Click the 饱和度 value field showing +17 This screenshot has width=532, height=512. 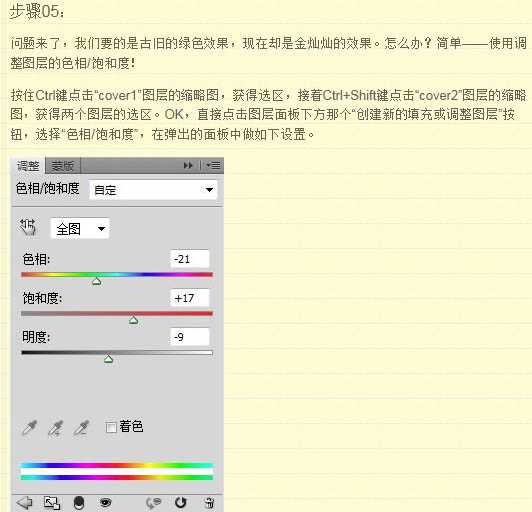point(190,298)
